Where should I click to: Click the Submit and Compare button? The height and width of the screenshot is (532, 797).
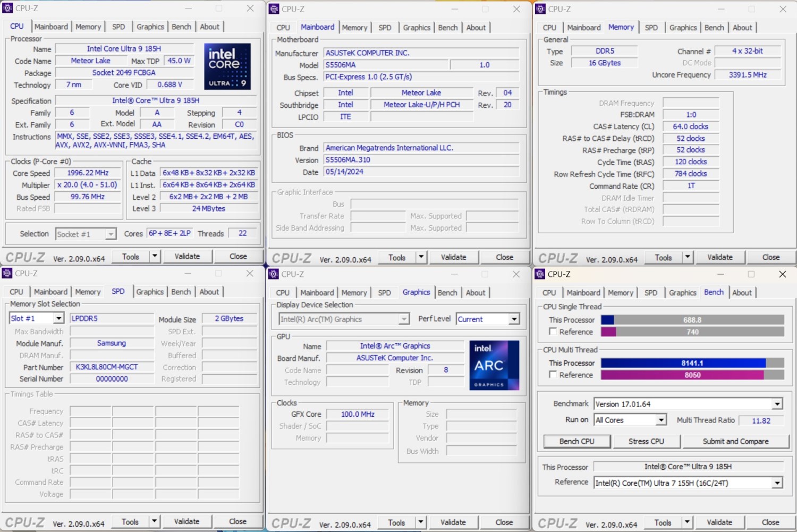point(735,442)
